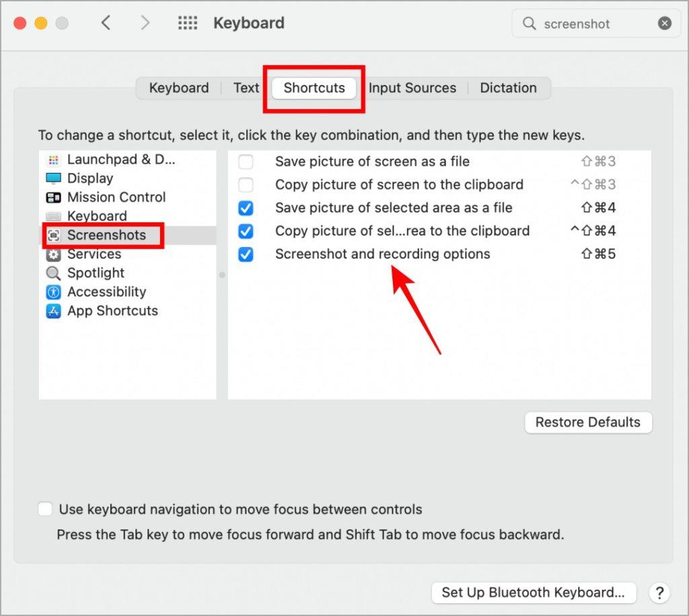689x616 pixels.
Task: Enable 'Save picture of screen as a file'
Action: coord(246,162)
